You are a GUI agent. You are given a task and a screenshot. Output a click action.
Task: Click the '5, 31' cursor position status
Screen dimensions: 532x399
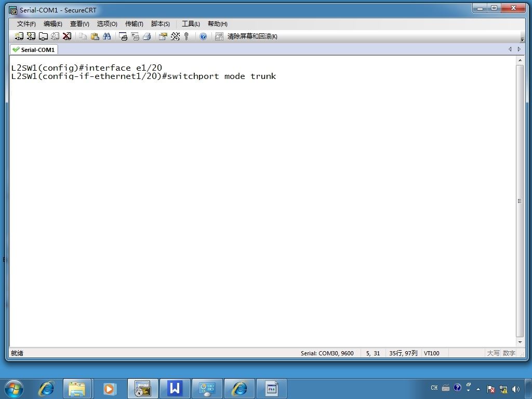(373, 353)
